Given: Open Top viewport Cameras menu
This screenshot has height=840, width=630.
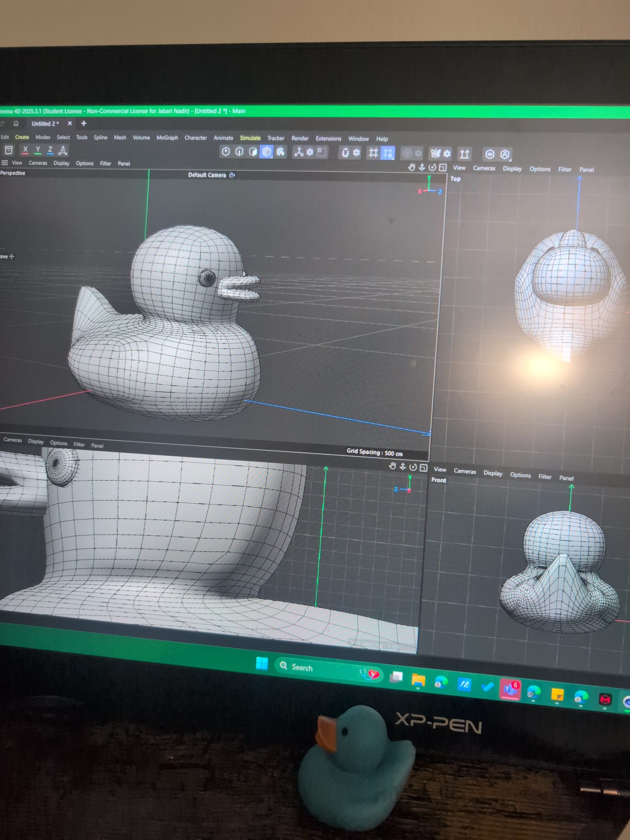Looking at the screenshot, I should pos(484,168).
